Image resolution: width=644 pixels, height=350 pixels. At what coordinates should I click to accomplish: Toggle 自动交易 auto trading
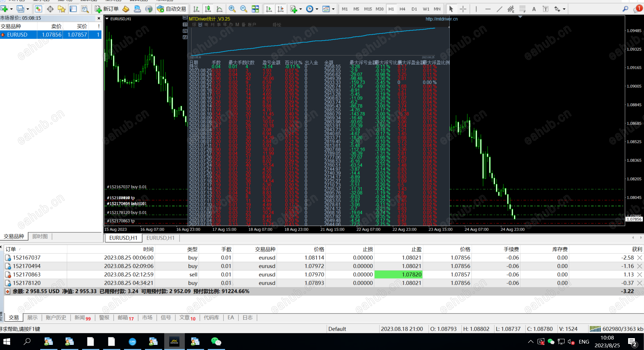point(172,9)
